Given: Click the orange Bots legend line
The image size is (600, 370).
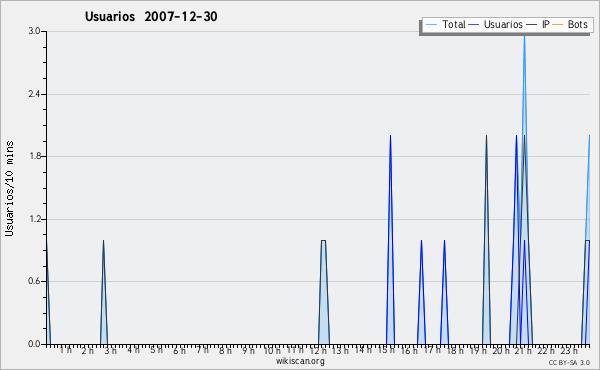Looking at the screenshot, I should [558, 25].
